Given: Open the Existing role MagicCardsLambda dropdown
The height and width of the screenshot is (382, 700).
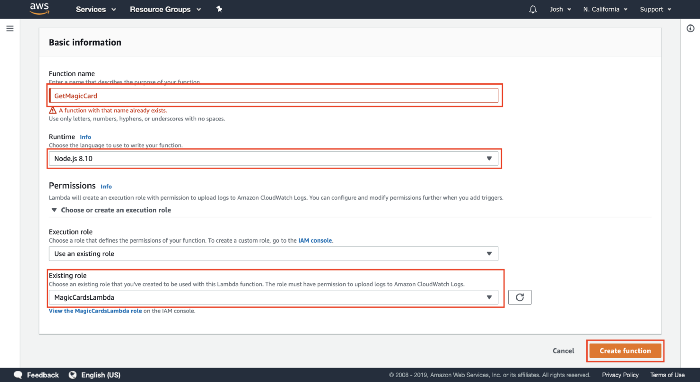Looking at the screenshot, I should [x=274, y=297].
